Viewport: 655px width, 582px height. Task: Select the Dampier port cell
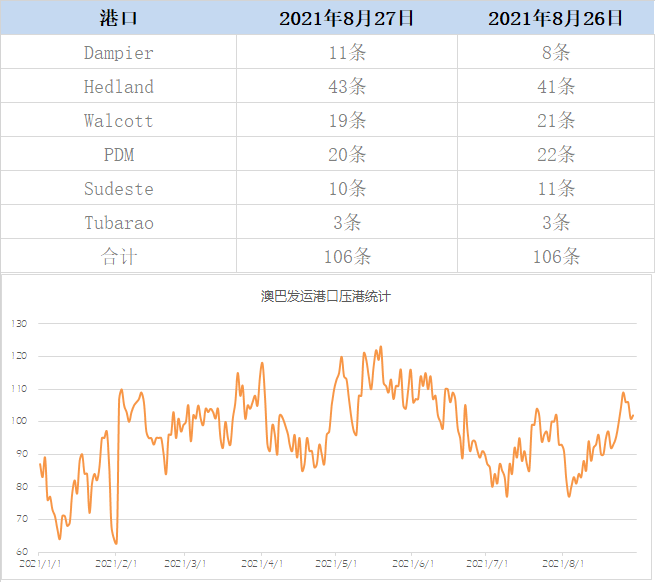(119, 53)
